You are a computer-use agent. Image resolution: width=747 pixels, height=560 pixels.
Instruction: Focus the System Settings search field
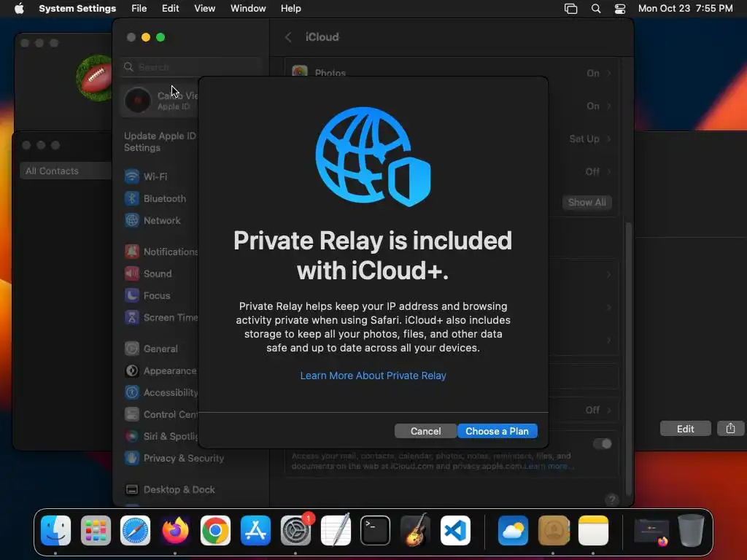[190, 67]
